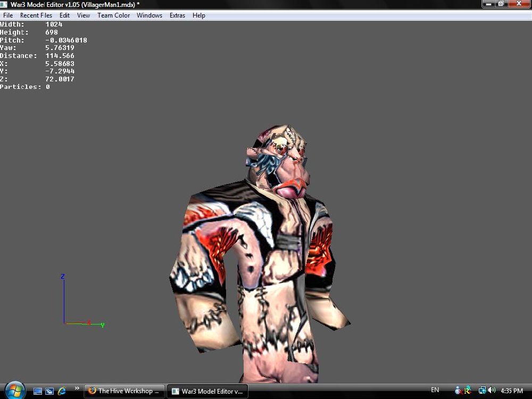Close the War3 Model Editor window
532x399 pixels.
pyautogui.click(x=519, y=4)
